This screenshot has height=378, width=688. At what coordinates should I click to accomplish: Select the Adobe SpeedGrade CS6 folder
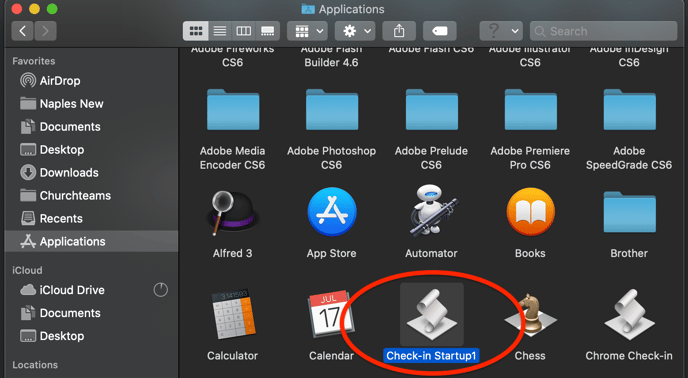(x=630, y=110)
